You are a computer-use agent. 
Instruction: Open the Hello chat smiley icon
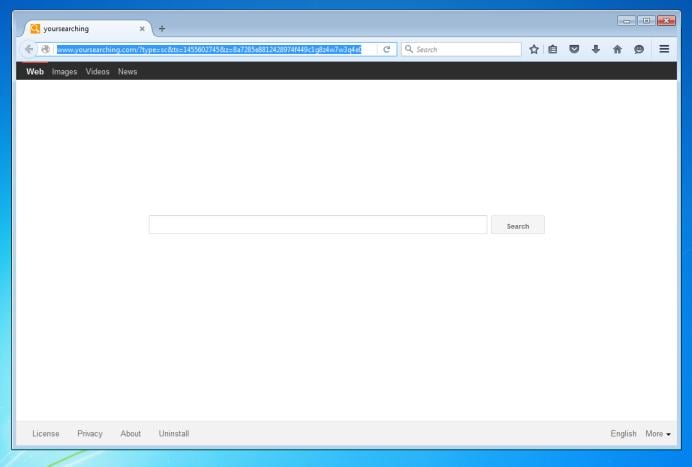pyautogui.click(x=639, y=49)
